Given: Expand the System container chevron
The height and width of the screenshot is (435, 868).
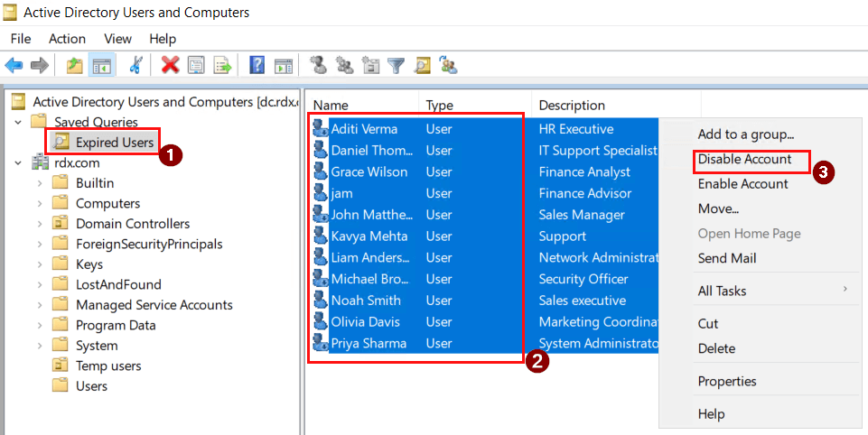Looking at the screenshot, I should pyautogui.click(x=40, y=346).
